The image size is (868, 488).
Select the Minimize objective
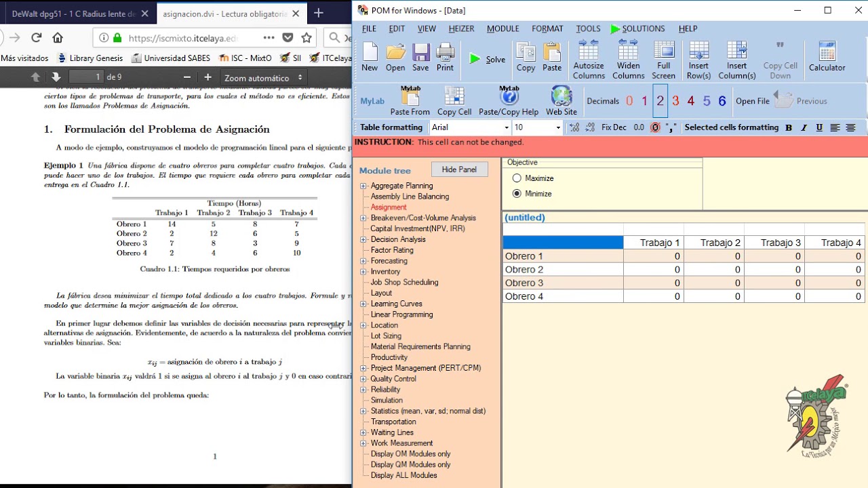coord(517,194)
